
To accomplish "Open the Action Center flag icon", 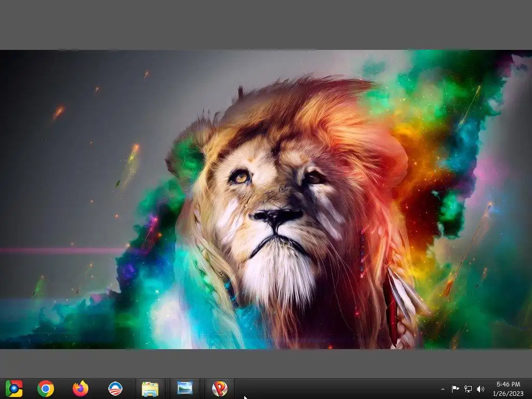I will tap(455, 389).
